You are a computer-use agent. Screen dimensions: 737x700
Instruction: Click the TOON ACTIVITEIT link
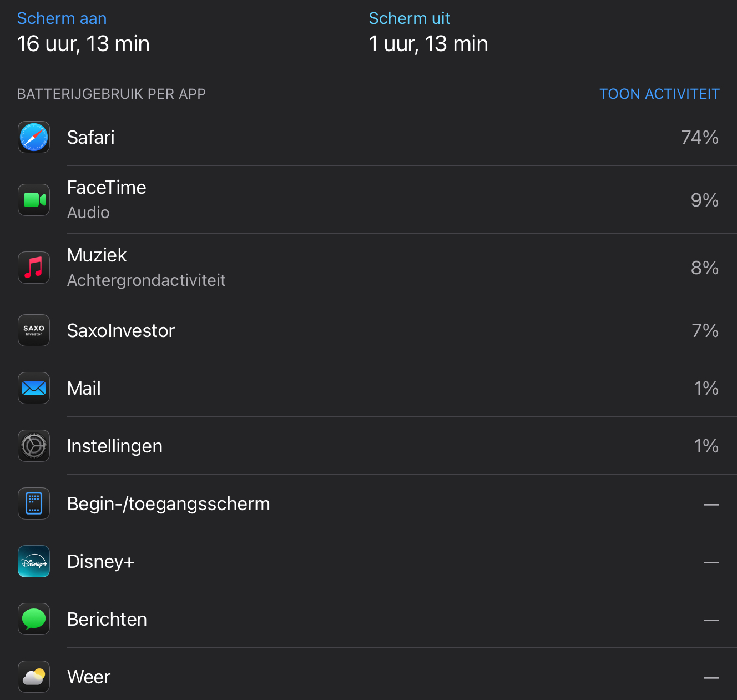(x=659, y=94)
